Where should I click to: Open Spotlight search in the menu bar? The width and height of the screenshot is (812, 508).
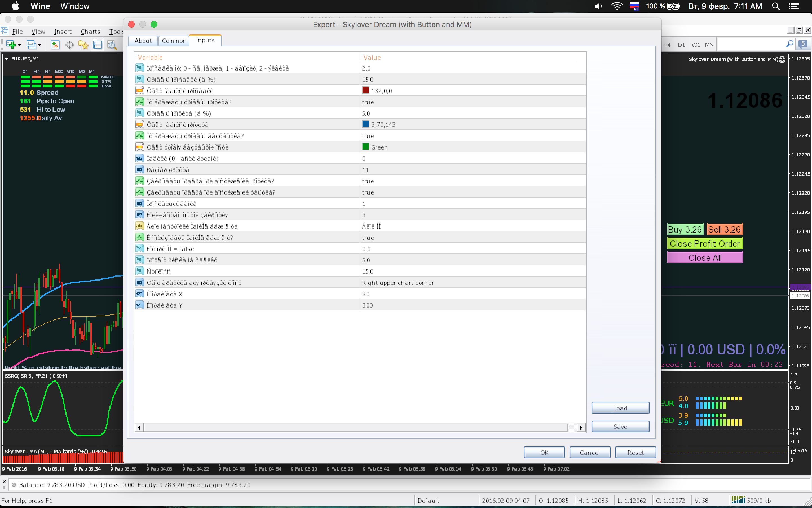(776, 6)
